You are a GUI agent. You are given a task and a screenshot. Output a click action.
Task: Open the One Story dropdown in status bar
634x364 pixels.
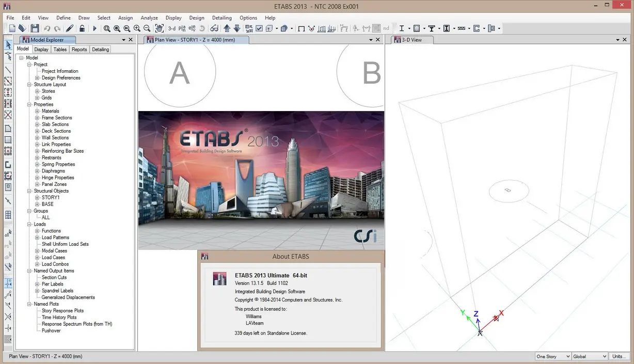click(x=553, y=356)
